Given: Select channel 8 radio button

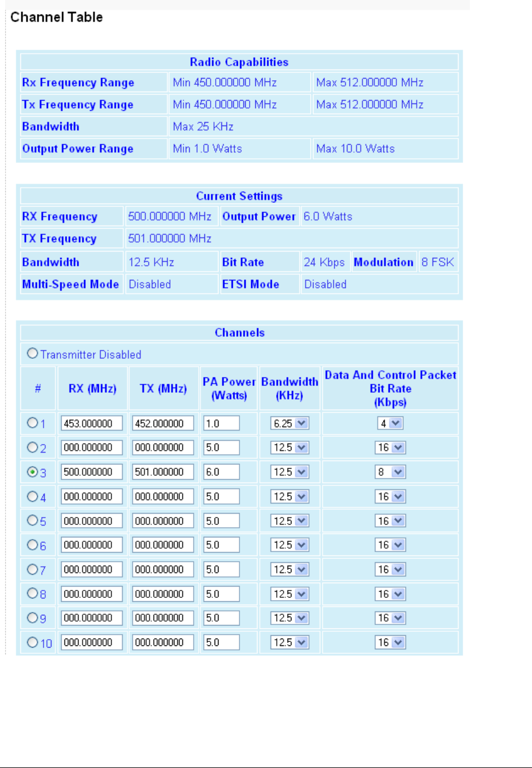Looking at the screenshot, I should pyautogui.click(x=33, y=593).
